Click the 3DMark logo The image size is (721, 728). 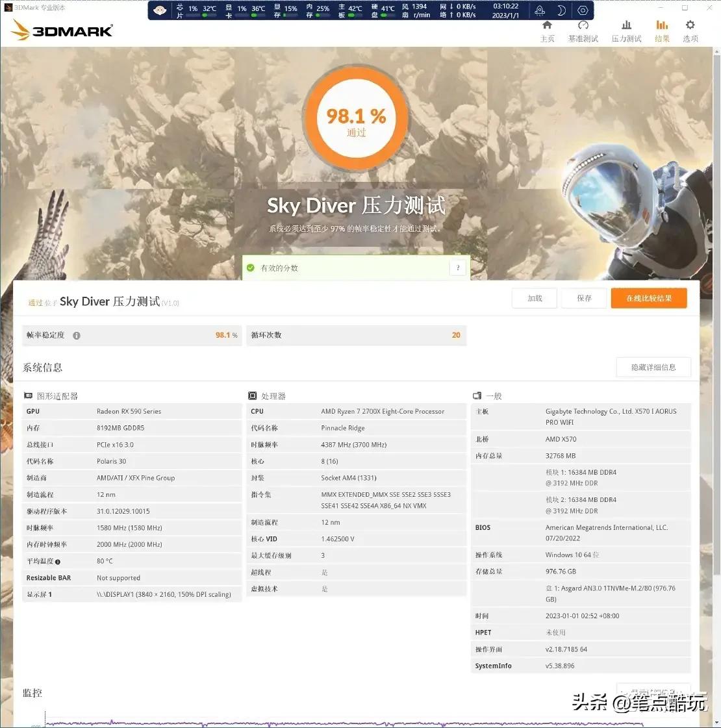click(62, 30)
